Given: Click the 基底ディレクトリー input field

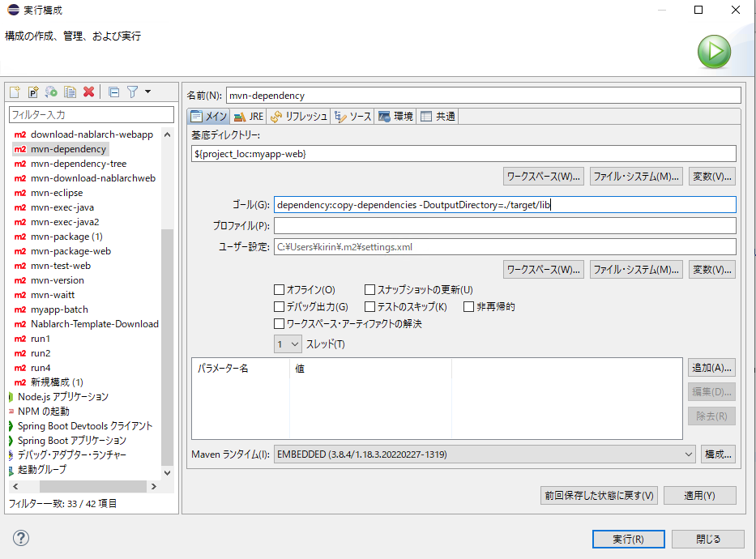Looking at the screenshot, I should point(463,154).
